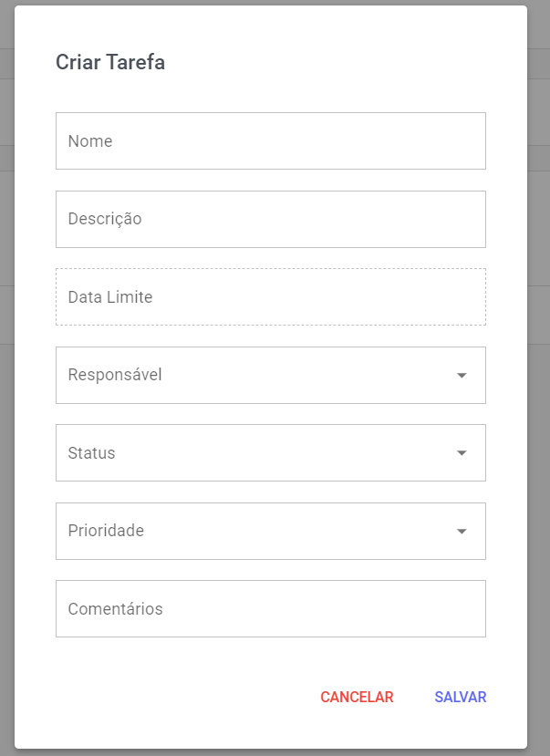Click the Nome placeholder label
The image size is (550, 756).
90,141
